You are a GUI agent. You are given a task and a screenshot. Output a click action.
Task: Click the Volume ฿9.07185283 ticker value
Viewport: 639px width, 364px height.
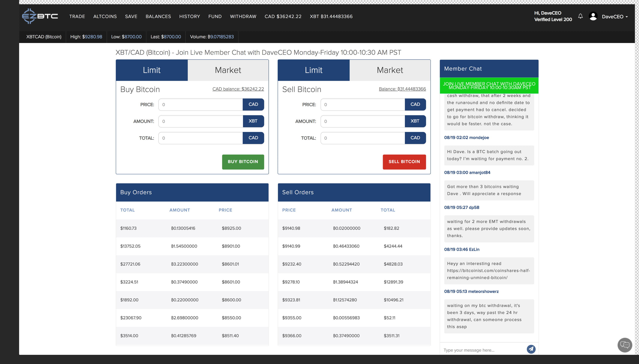coord(212,37)
